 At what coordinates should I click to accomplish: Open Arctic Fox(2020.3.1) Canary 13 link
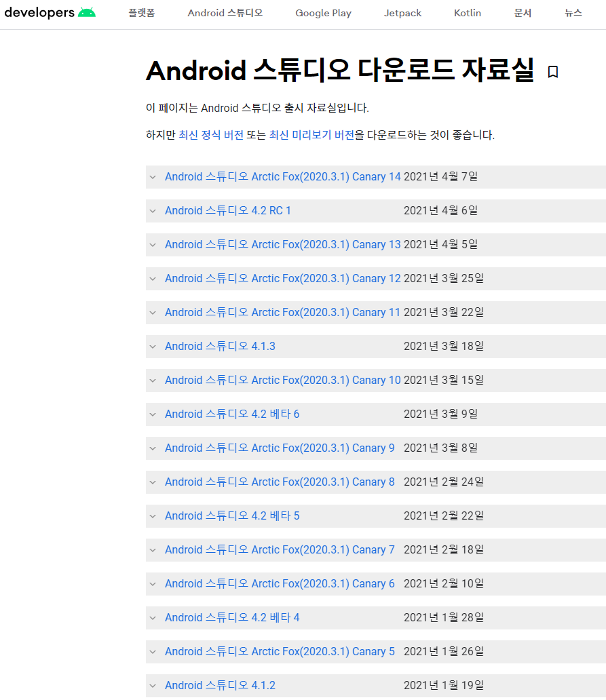283,245
